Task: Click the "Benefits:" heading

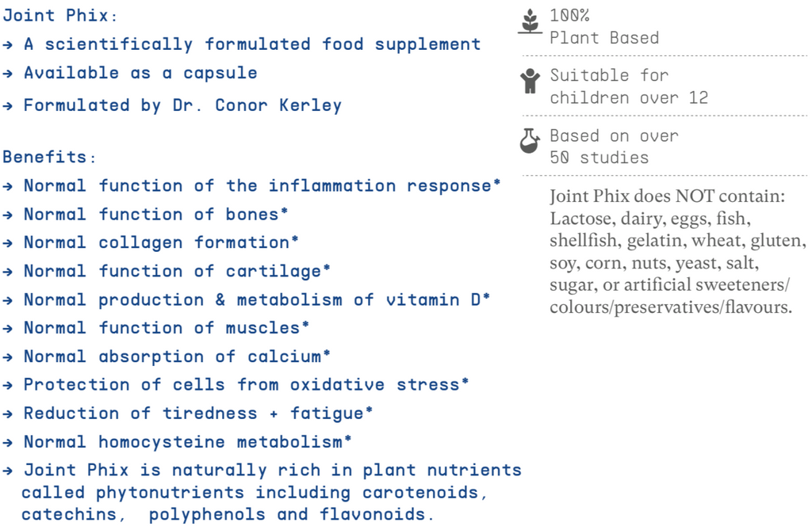Action: [x=49, y=157]
